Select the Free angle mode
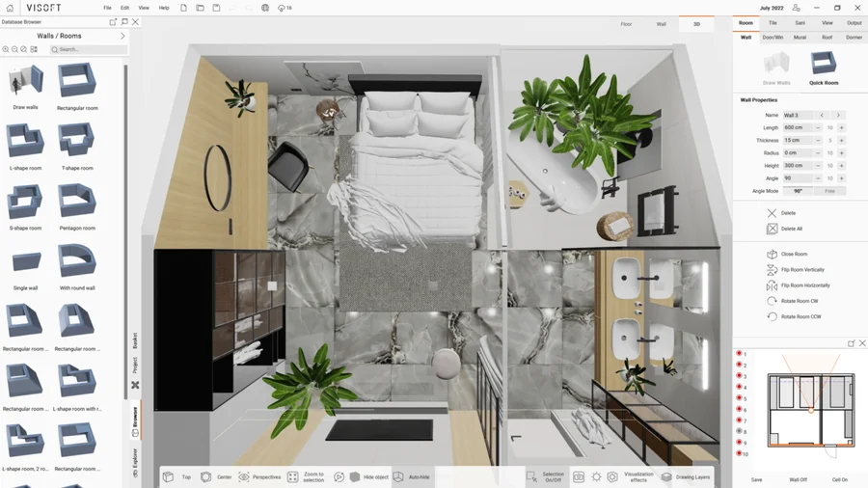868x488 pixels. (829, 191)
